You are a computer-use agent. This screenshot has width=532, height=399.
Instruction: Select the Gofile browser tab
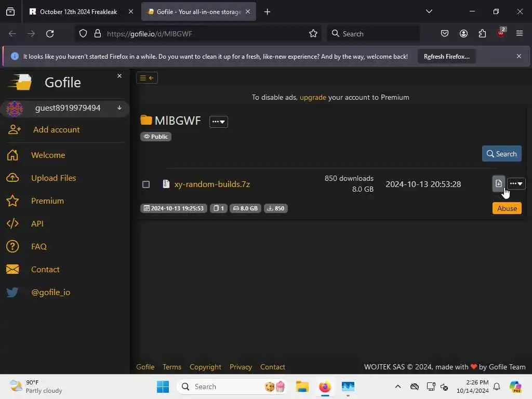pyautogui.click(x=198, y=12)
